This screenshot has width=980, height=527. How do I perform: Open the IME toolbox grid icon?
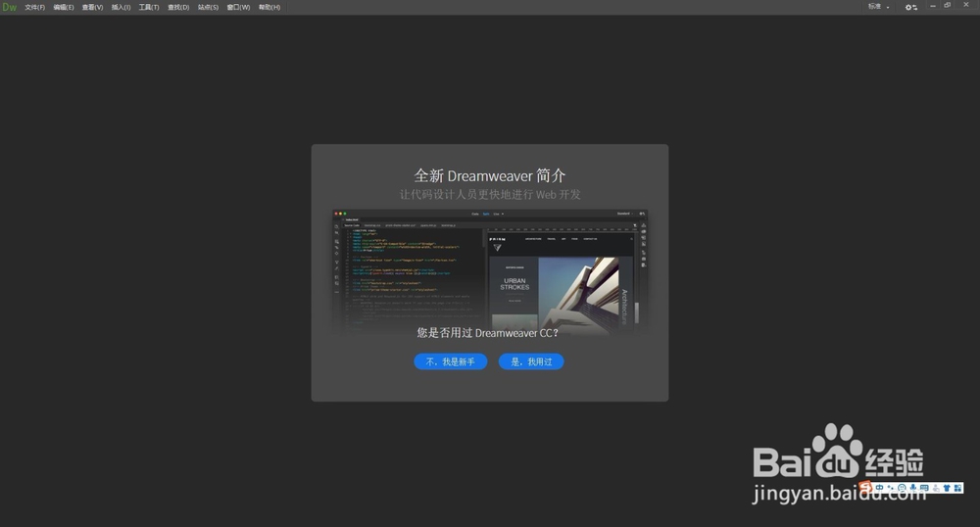click(958, 488)
